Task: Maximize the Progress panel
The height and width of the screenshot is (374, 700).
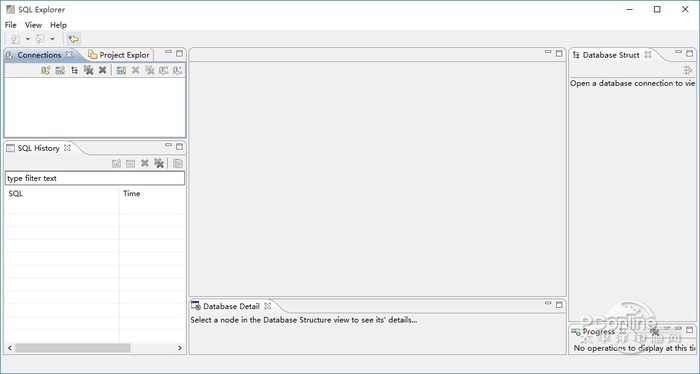Action: click(x=689, y=330)
